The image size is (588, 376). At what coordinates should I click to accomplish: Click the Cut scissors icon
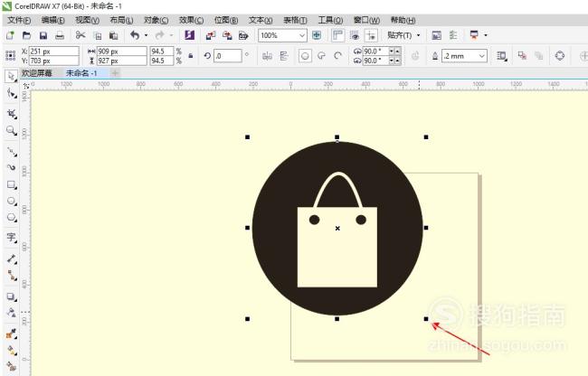pyautogui.click(x=81, y=35)
